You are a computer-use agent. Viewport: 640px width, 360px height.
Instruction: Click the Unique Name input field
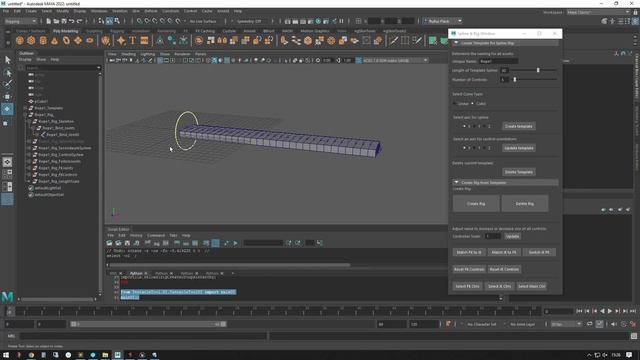(498, 61)
